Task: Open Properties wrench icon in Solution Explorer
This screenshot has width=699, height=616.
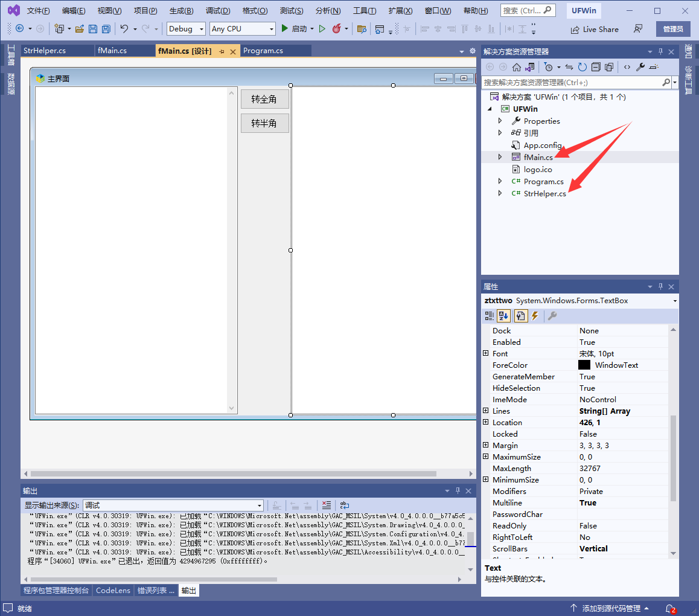Action: [x=640, y=67]
